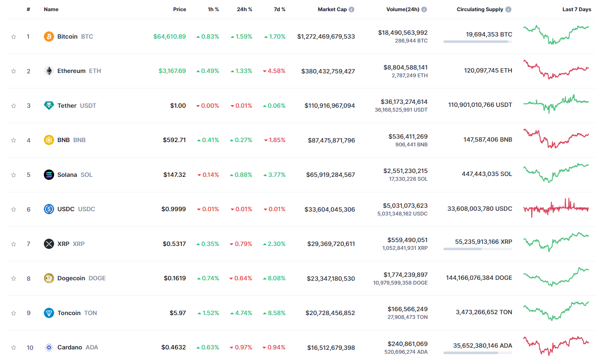Sort by Volume(24h) column header
605x364 pixels.
pyautogui.click(x=403, y=9)
